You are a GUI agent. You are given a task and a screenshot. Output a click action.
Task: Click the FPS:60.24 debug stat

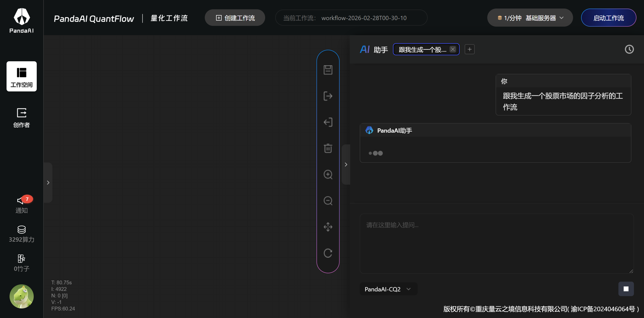click(x=63, y=309)
